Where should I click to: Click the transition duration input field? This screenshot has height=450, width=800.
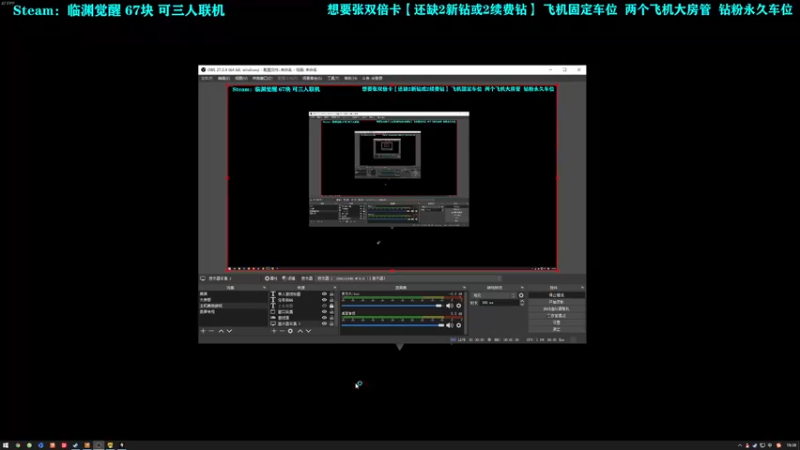click(x=499, y=303)
